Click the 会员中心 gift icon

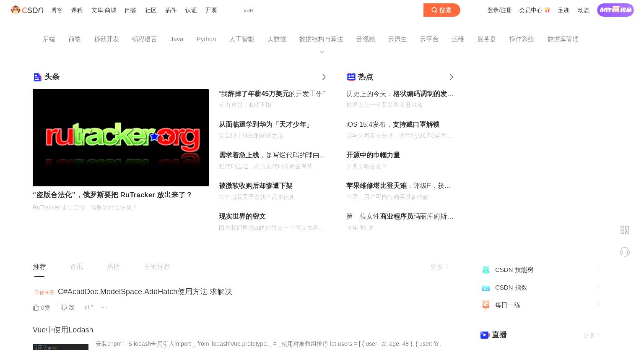547,10
